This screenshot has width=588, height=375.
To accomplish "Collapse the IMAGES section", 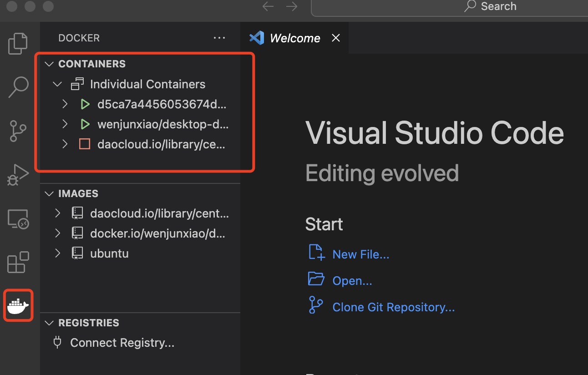I will [49, 194].
